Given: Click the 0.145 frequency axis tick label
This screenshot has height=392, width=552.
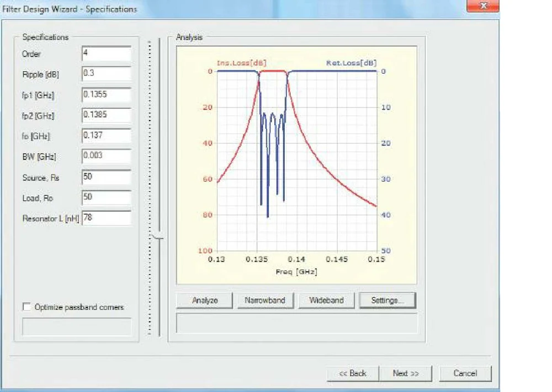Looking at the screenshot, I should [337, 260].
